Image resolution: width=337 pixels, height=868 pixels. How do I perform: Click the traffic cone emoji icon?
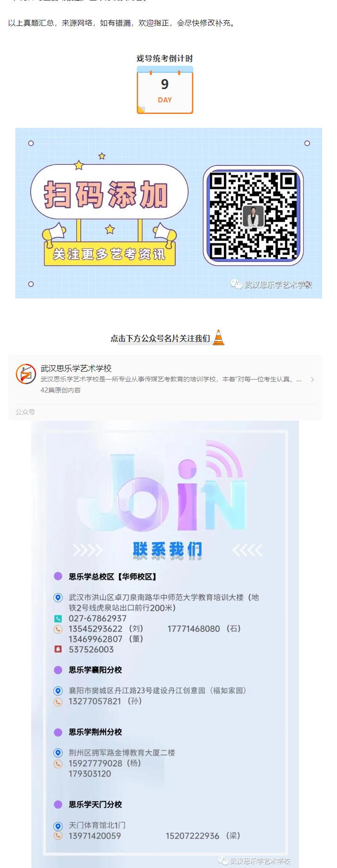[218, 337]
